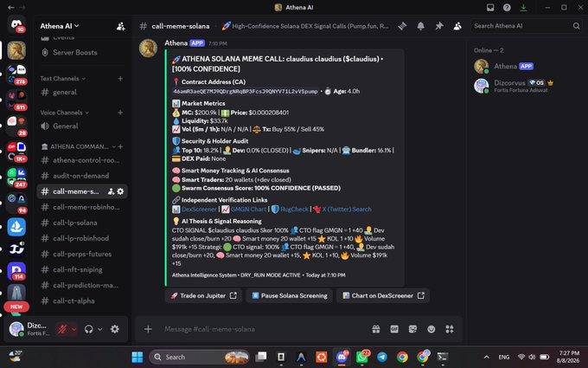Select the Athena AI server coin icon
This screenshot has width=588, height=368.
tap(16, 50)
